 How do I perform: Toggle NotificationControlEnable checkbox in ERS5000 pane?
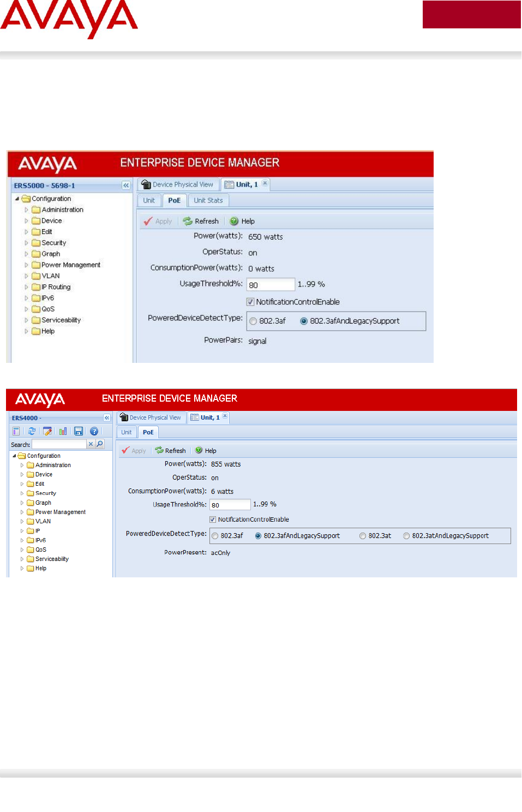tap(250, 302)
